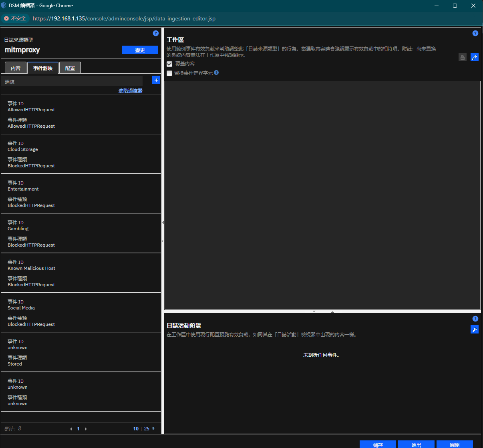Click the 不安全 site security indicator

point(15,18)
